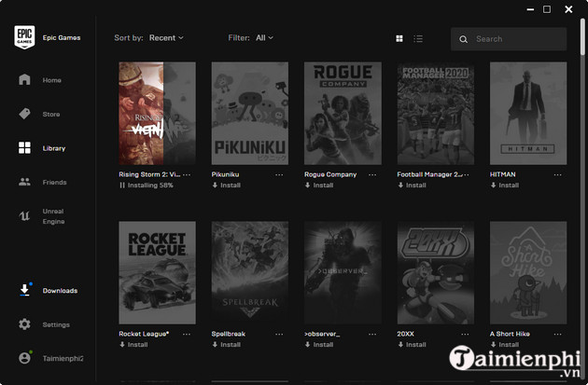Open the Friends people icon
This screenshot has width=588, height=385.
24,182
